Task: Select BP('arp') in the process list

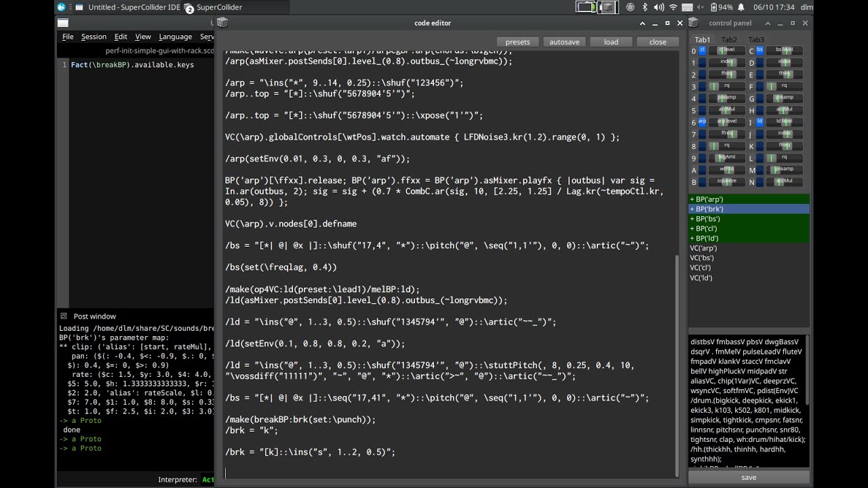Action: tap(749, 199)
